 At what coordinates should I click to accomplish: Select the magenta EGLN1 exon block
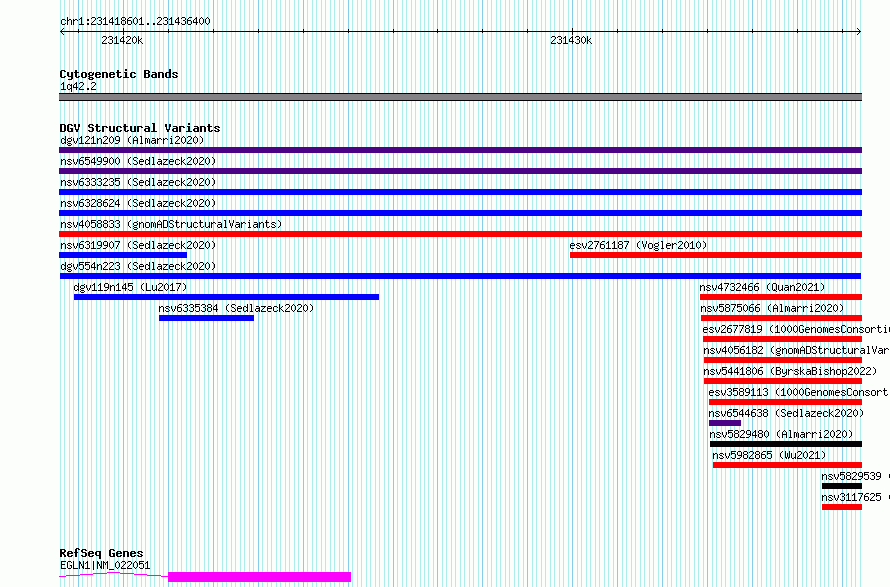pos(259,577)
